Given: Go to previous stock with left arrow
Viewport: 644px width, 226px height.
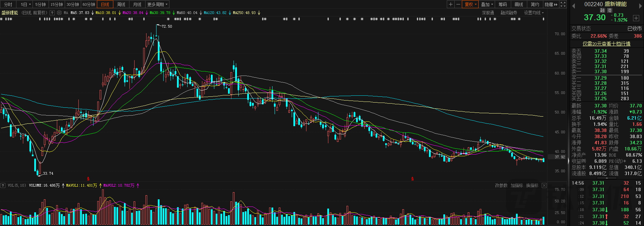Looking at the screenshot, I should (574, 6).
